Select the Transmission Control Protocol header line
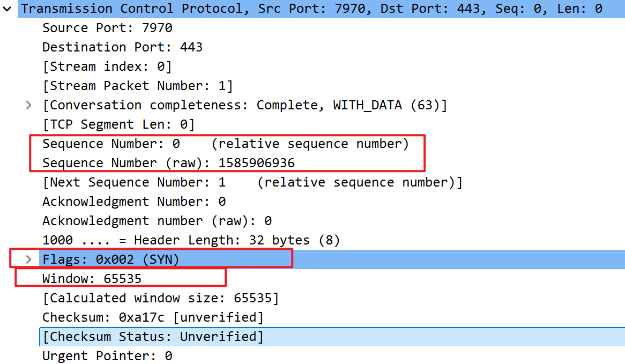 point(311,9)
